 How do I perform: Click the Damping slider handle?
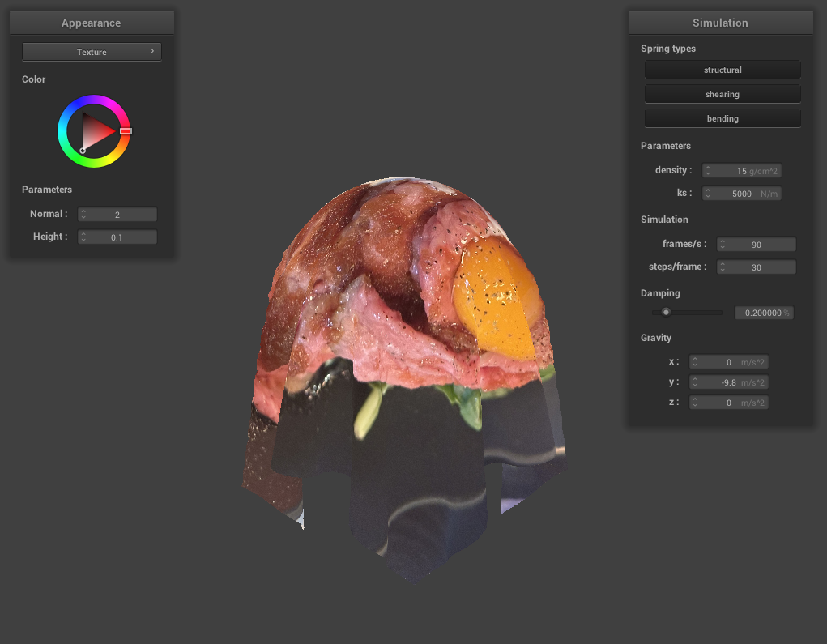click(666, 312)
